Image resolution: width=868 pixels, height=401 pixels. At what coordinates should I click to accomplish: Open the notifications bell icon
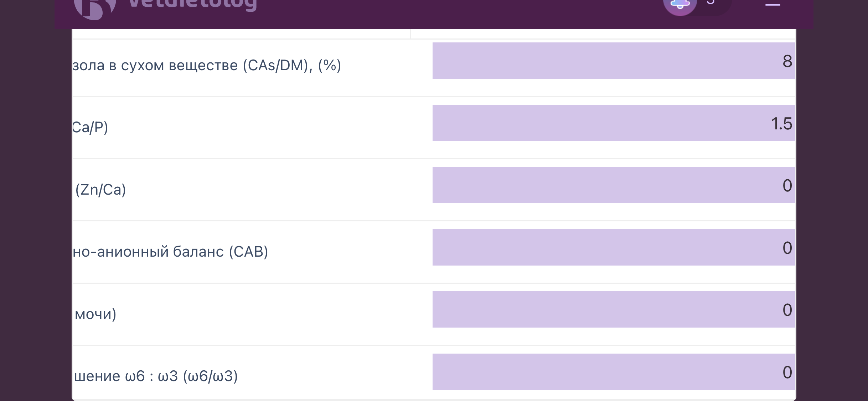pos(680,5)
